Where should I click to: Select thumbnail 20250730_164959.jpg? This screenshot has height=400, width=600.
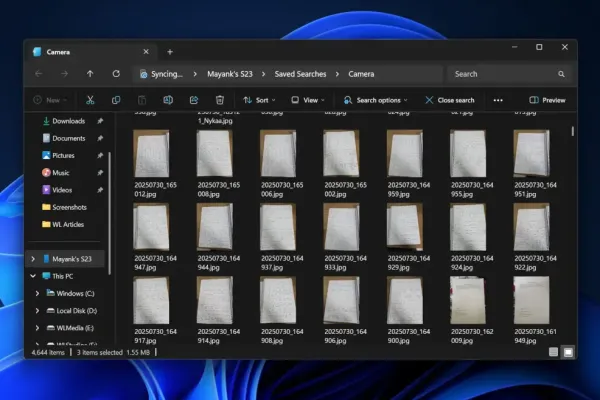(405, 153)
